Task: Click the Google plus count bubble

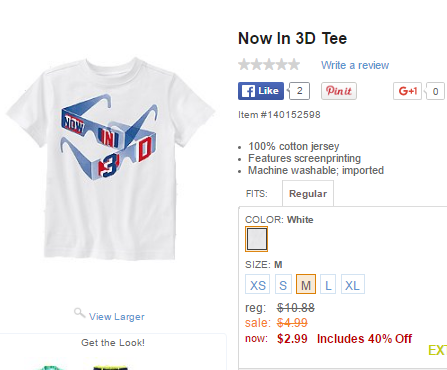Action: (435, 91)
